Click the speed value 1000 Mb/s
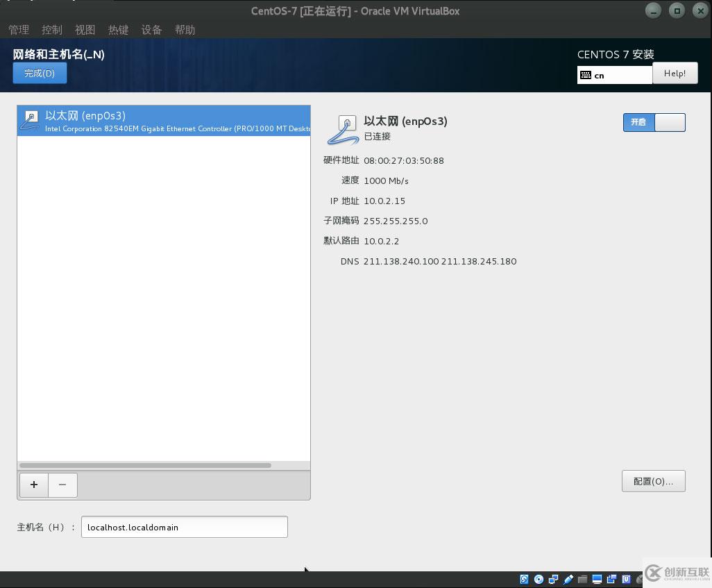 tap(386, 181)
